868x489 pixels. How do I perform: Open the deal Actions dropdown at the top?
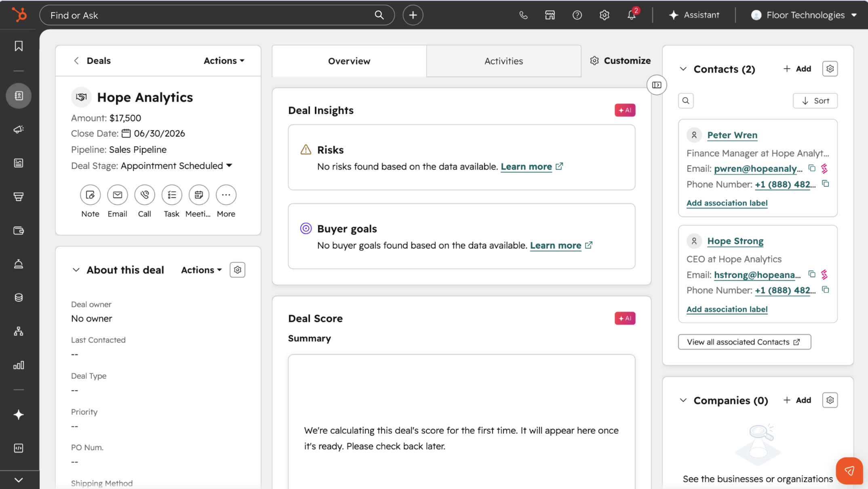tap(224, 61)
